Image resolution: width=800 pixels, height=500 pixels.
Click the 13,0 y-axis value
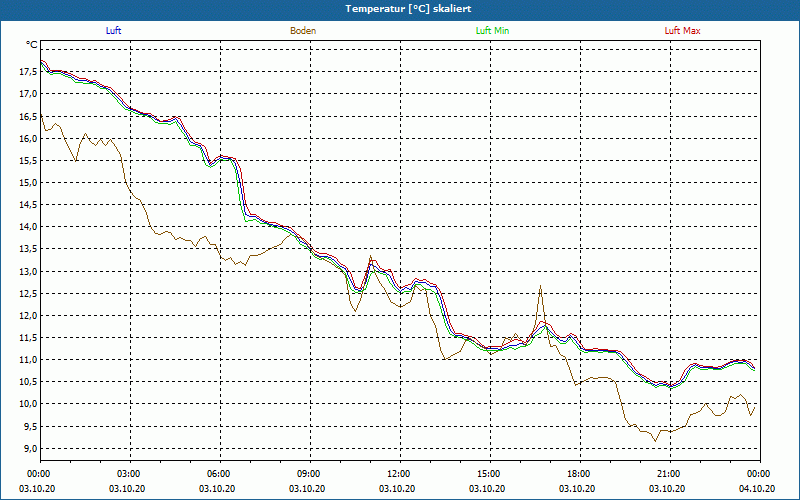click(x=28, y=271)
